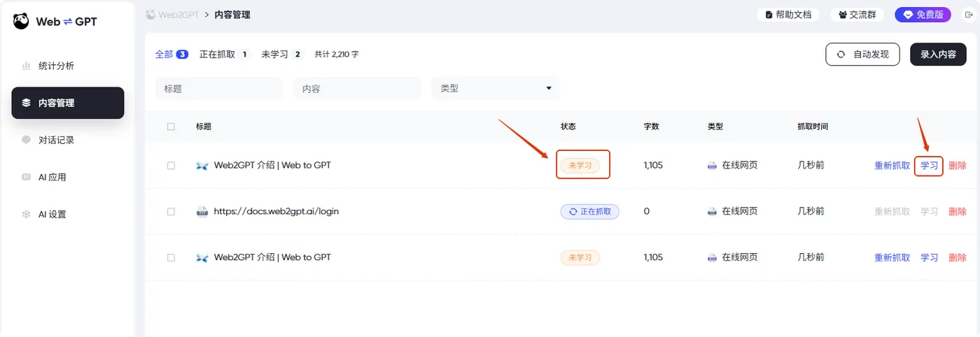Click the 共计 2,210 字 total text
The width and height of the screenshot is (980, 337).
[x=337, y=54]
